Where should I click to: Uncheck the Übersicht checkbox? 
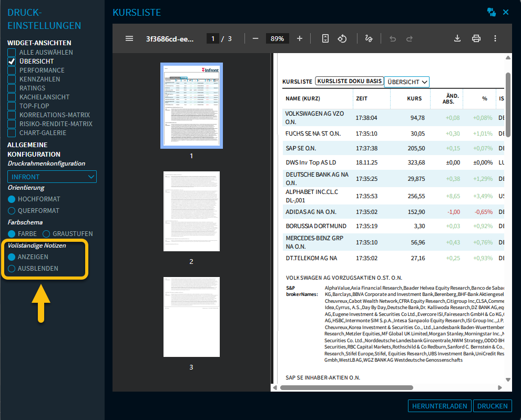(x=12, y=62)
